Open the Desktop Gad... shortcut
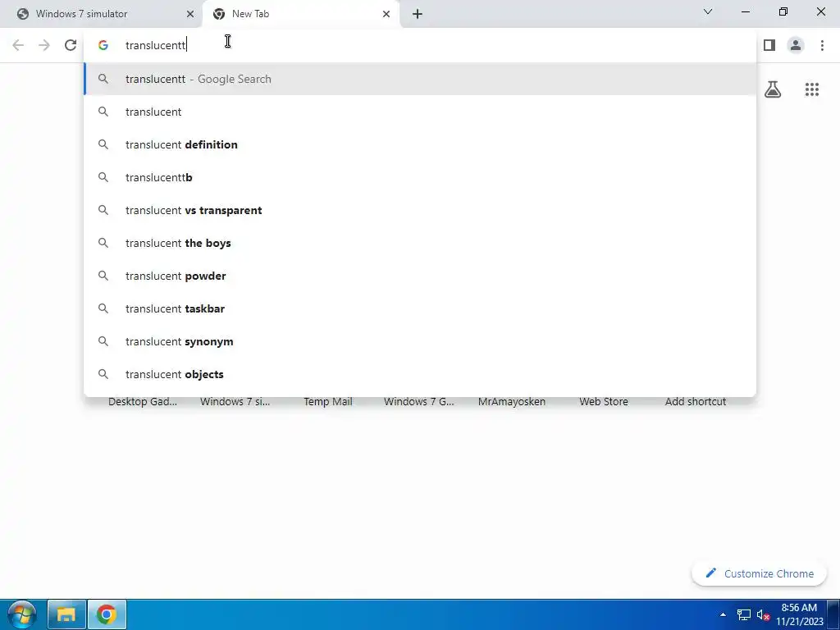840x630 pixels. pyautogui.click(x=143, y=402)
